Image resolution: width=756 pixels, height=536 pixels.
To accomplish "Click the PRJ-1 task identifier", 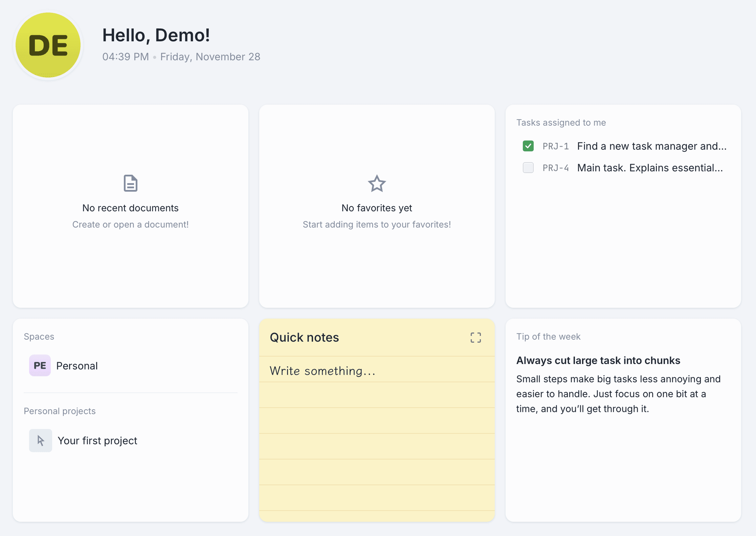I will 555,146.
